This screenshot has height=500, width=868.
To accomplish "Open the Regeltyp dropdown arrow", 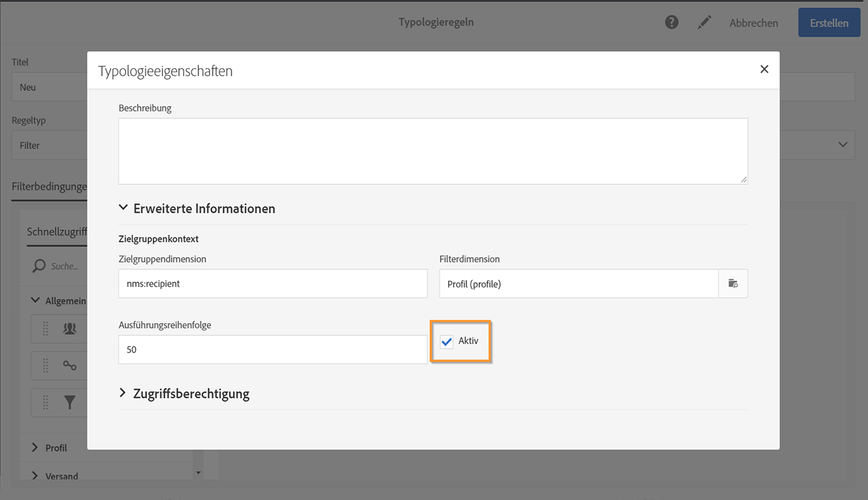I will (x=842, y=144).
